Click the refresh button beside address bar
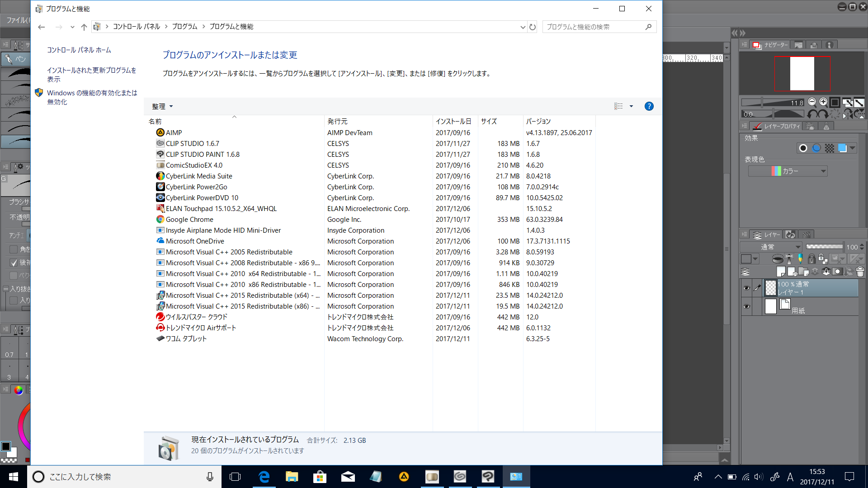Screen dimensions: 868x488 [533, 27]
